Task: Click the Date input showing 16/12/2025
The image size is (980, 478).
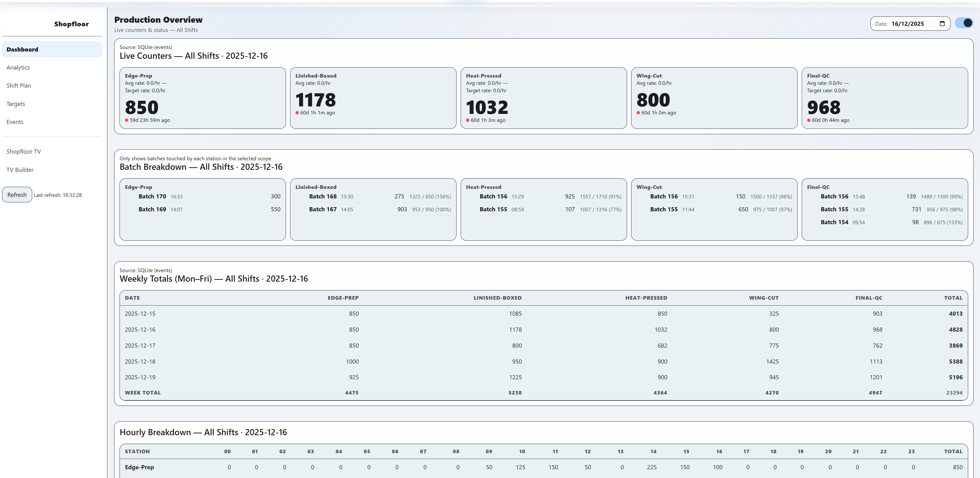Action: coord(907,24)
